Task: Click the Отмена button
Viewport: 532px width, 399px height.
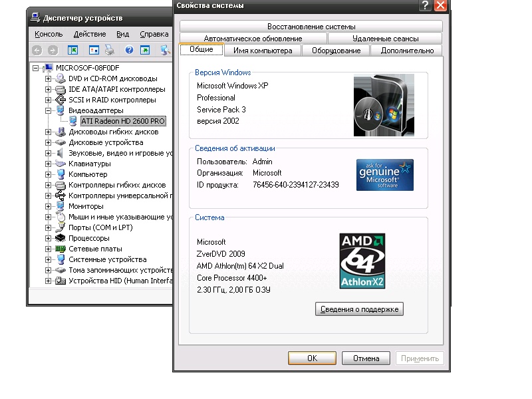Action: (x=366, y=358)
